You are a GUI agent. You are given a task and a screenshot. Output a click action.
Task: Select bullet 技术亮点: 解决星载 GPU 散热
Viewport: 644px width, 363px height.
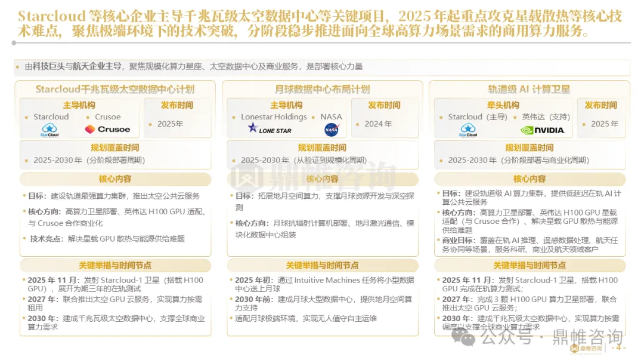point(107,239)
